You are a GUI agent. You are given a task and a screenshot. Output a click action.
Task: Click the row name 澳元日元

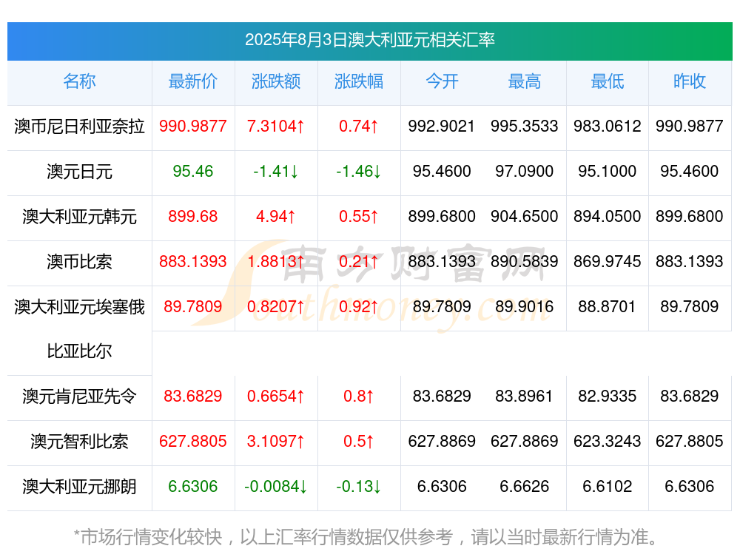click(x=79, y=172)
